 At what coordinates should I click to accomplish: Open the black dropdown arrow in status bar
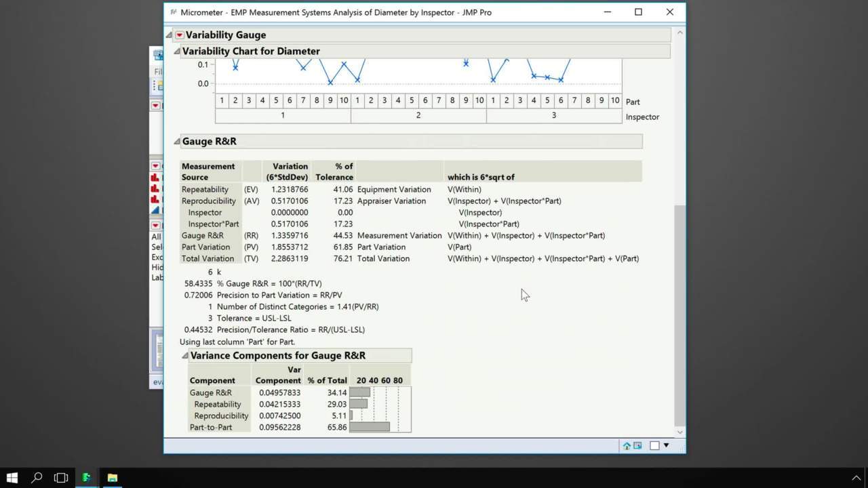[x=666, y=445]
